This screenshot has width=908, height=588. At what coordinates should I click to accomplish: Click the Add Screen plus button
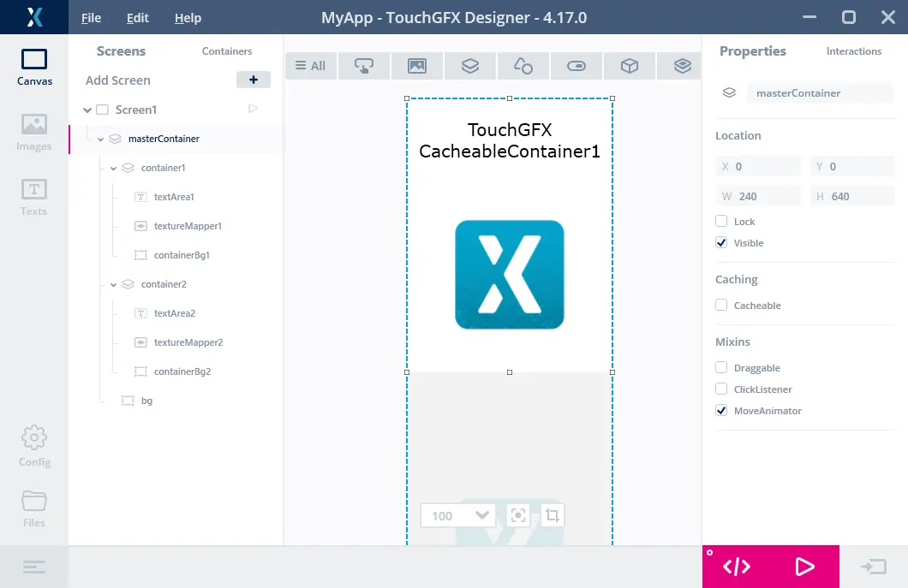(x=253, y=80)
